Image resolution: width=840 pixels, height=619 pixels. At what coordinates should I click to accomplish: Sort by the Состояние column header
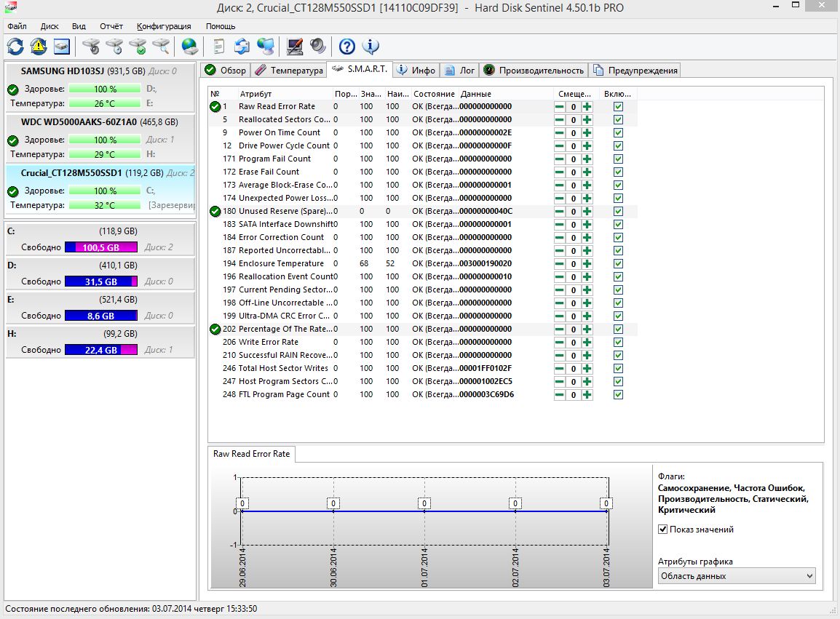[x=433, y=94]
